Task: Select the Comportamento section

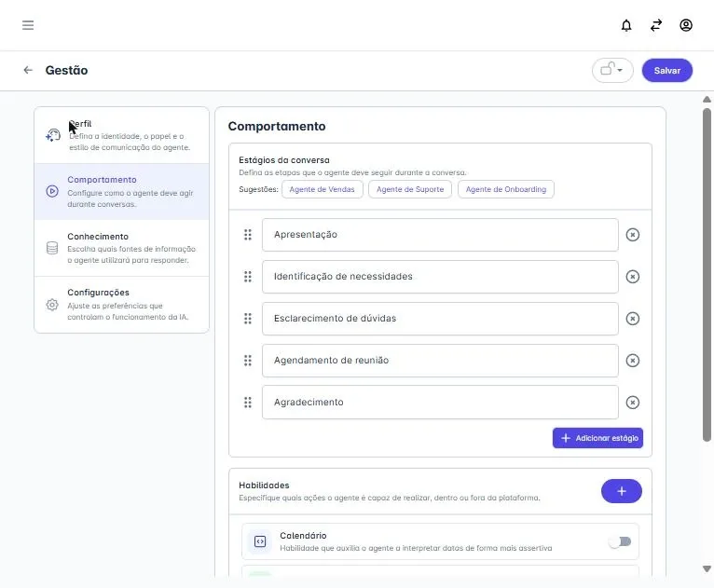Action: tap(121, 192)
